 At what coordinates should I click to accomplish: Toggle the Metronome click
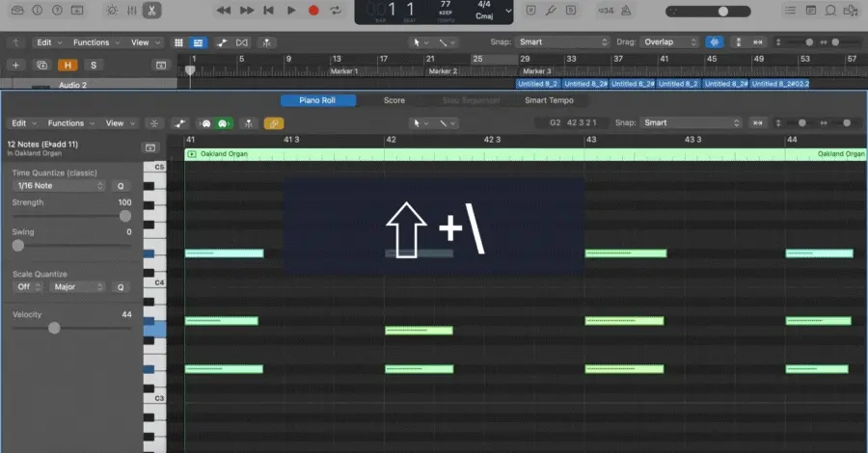[626, 10]
